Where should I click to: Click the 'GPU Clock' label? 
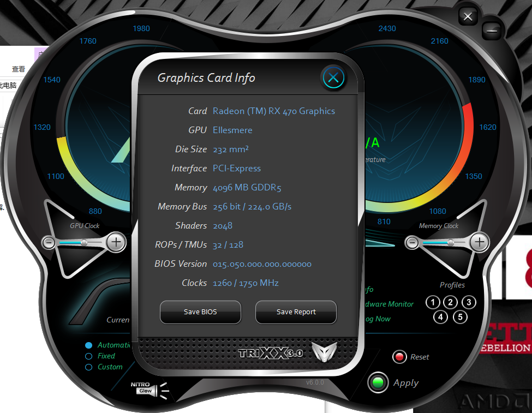pos(85,226)
